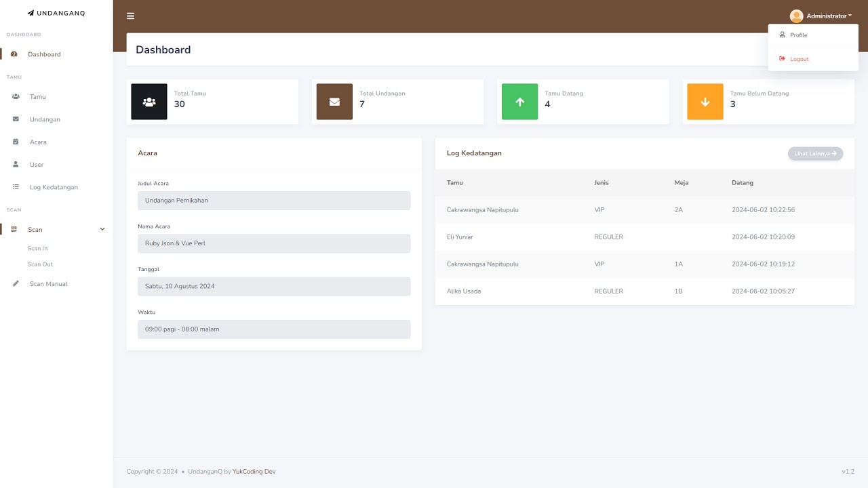Click REGULER in Eli Yuniar's row
This screenshot has width=868, height=488.
608,237
